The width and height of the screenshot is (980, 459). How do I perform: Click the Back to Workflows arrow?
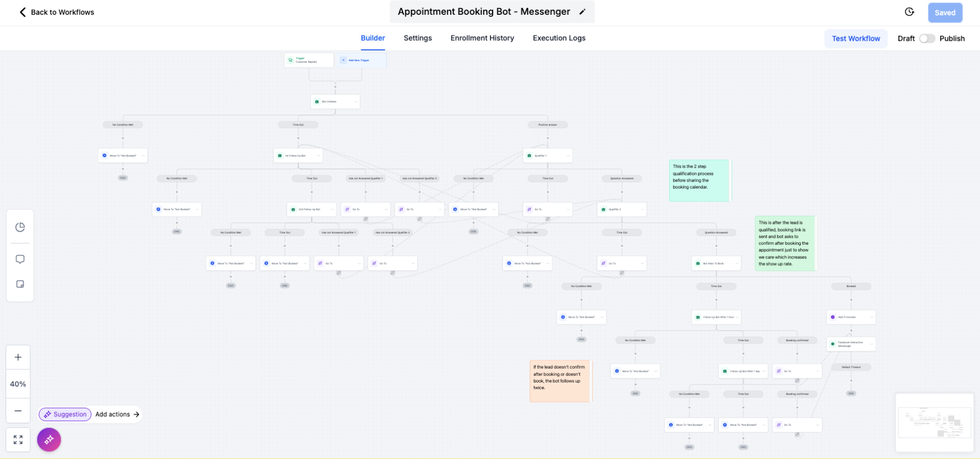pos(22,12)
